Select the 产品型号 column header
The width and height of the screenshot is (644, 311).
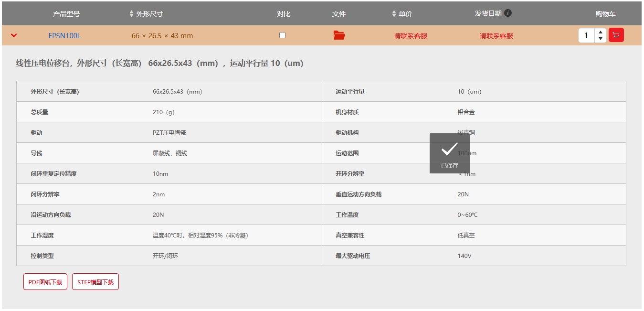coord(66,14)
